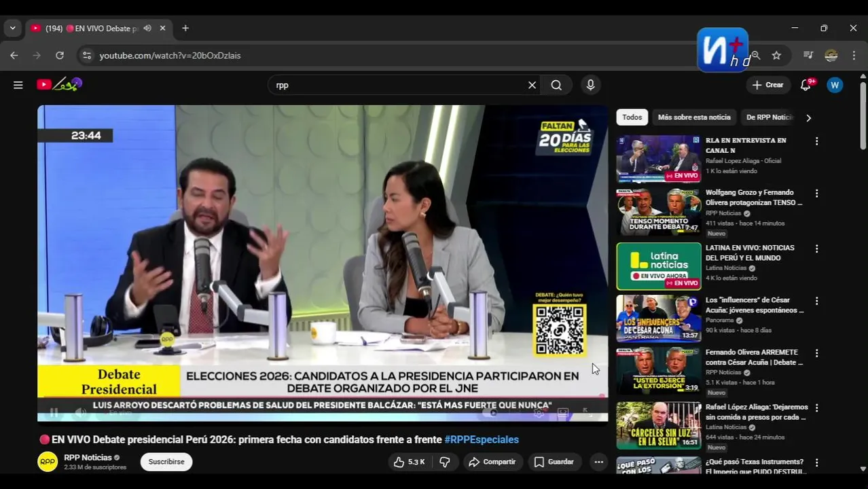Go to the YouTube home logo
The width and height of the screenshot is (868, 489).
click(59, 85)
